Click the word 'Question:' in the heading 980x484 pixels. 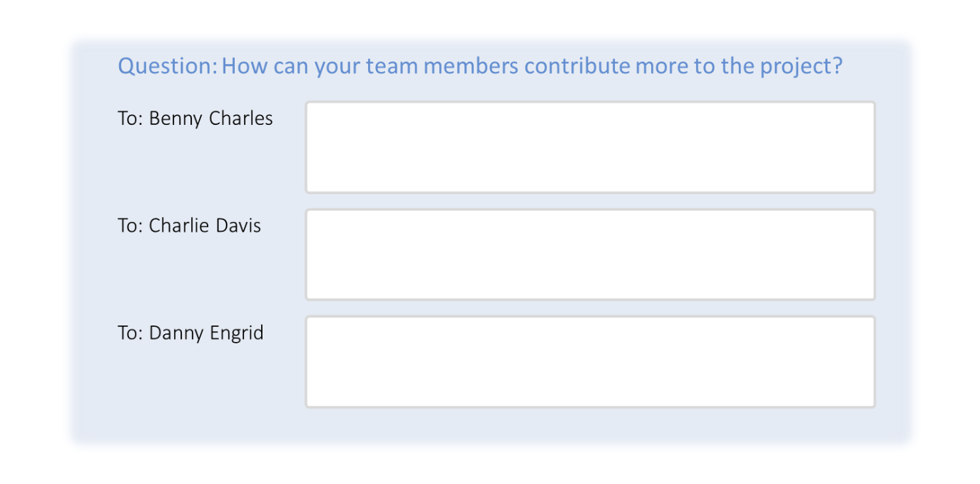[x=167, y=66]
